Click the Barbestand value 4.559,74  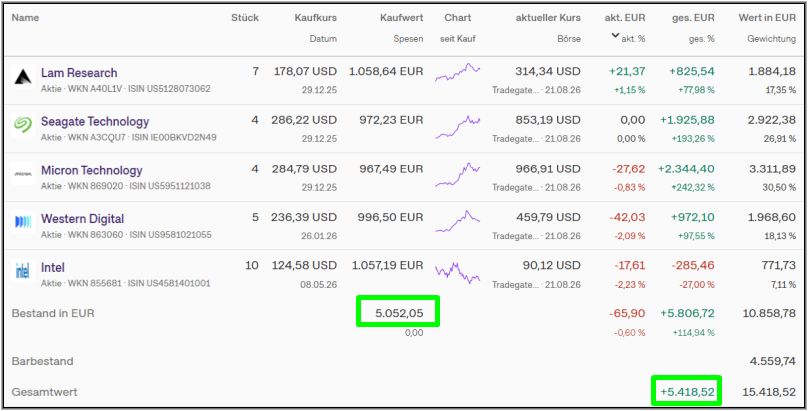773,362
